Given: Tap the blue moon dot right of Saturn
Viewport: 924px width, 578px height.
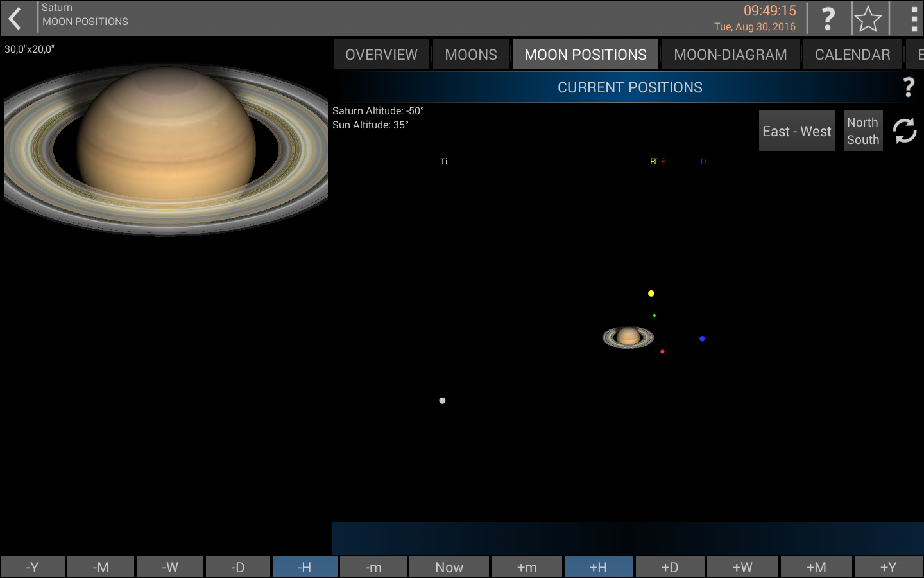Looking at the screenshot, I should [x=702, y=338].
